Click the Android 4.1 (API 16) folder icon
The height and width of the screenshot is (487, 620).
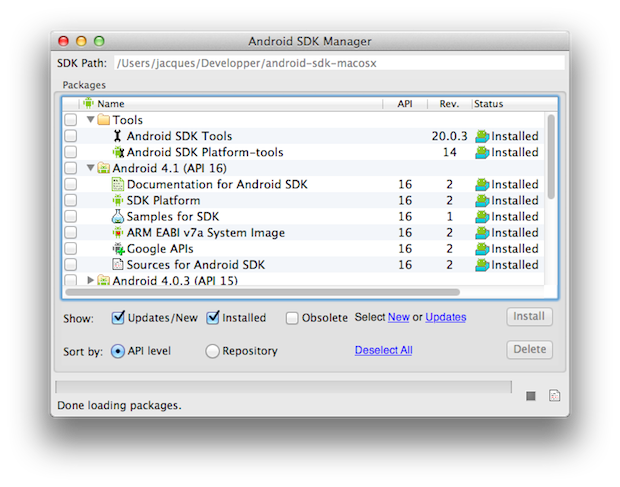(103, 168)
